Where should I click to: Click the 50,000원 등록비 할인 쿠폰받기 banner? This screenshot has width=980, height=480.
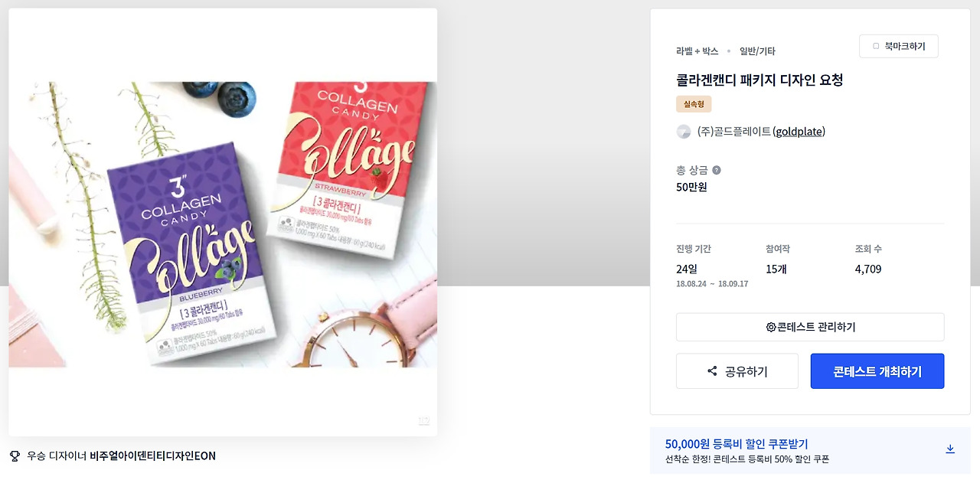pos(810,450)
